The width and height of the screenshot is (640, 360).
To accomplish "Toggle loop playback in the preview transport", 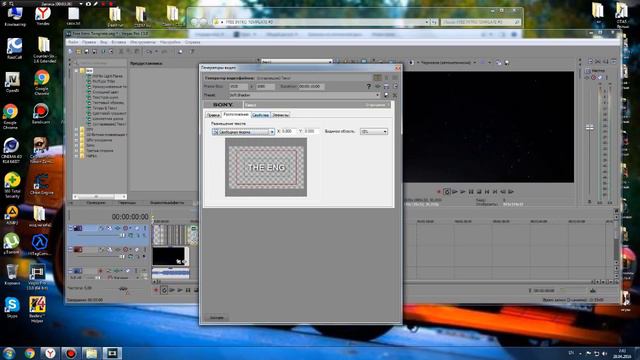I will point(447,191).
